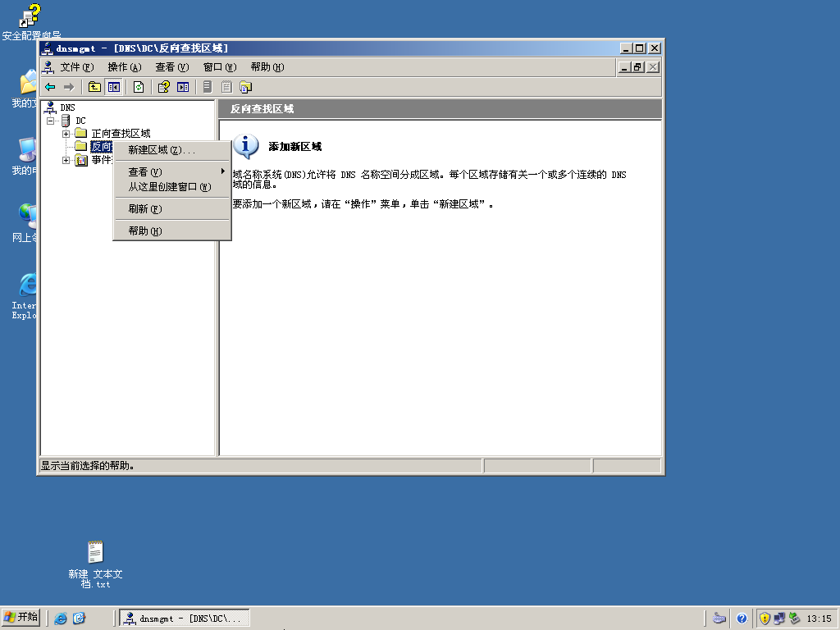Choose 从这里创建窗口(W) from context menu
Viewport: 840px width, 630px height.
point(172,187)
